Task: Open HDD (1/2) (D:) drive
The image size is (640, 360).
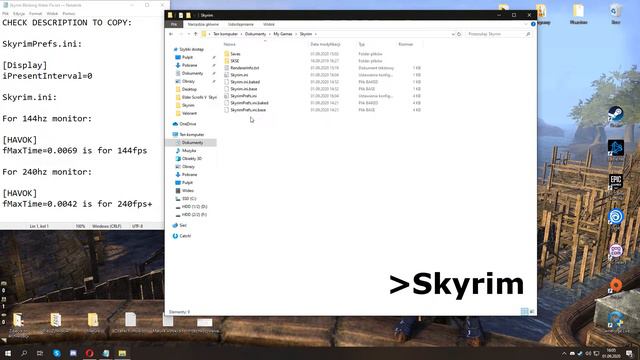Action: 194,207
